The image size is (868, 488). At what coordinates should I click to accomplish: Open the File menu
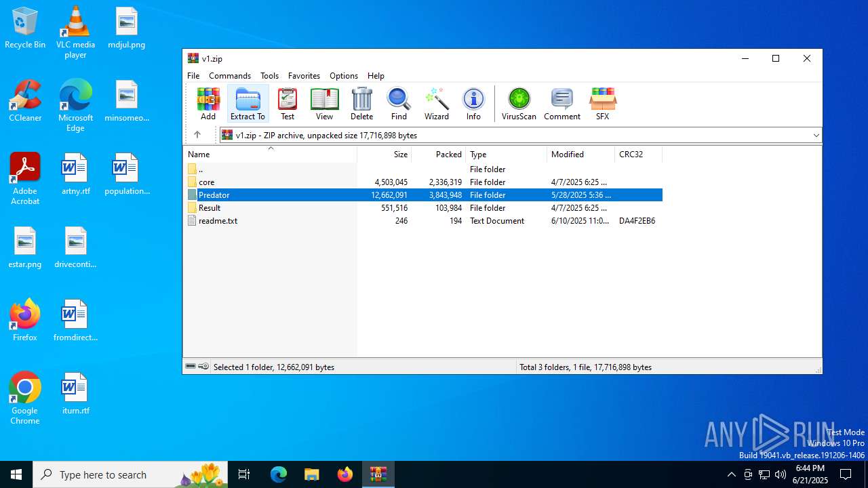tap(193, 75)
